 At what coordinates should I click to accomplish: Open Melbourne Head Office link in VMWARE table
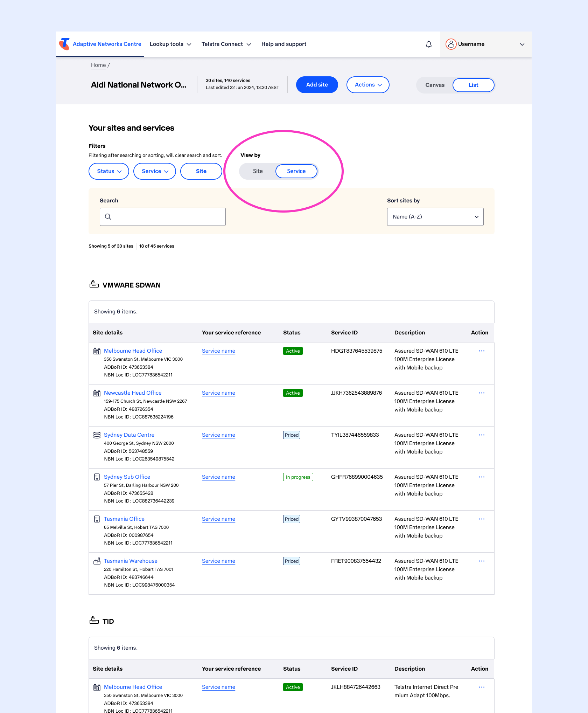[x=133, y=351]
